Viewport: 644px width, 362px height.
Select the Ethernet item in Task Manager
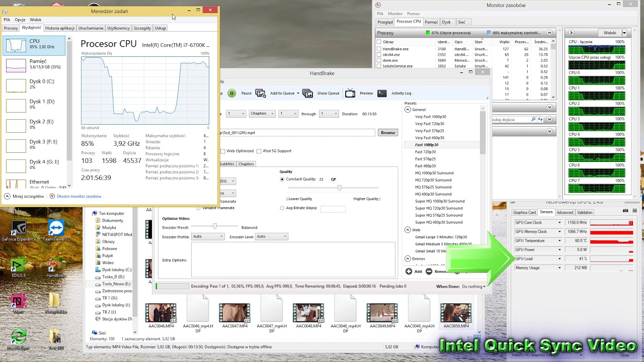pos(34,184)
